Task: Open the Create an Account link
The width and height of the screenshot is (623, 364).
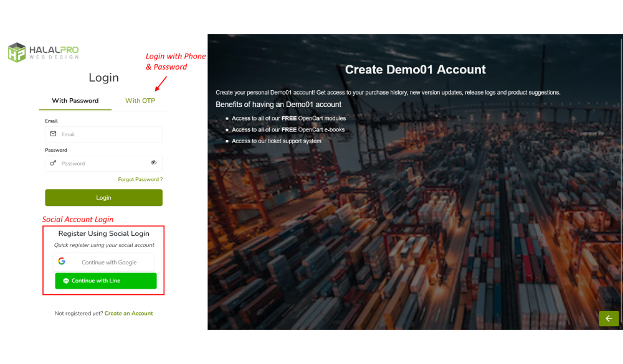Action: tap(129, 313)
